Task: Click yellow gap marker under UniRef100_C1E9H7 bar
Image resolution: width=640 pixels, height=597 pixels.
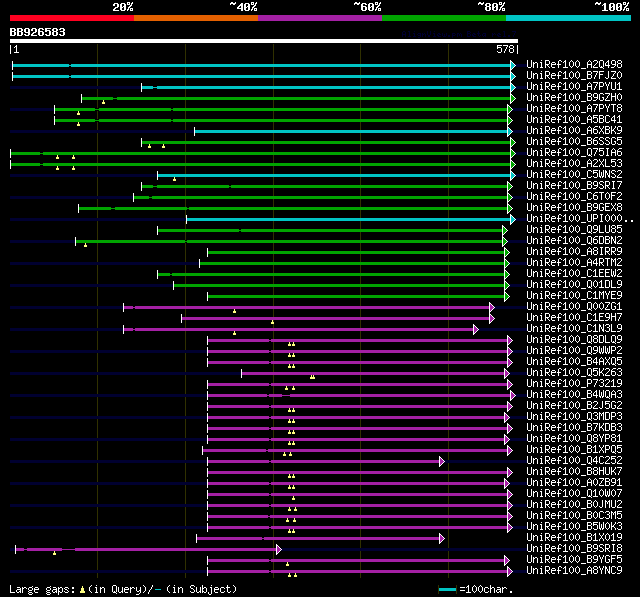Action: (272, 322)
